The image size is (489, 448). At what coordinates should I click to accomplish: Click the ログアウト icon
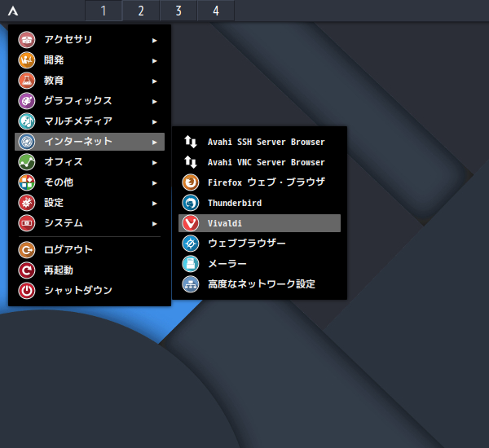pos(27,250)
